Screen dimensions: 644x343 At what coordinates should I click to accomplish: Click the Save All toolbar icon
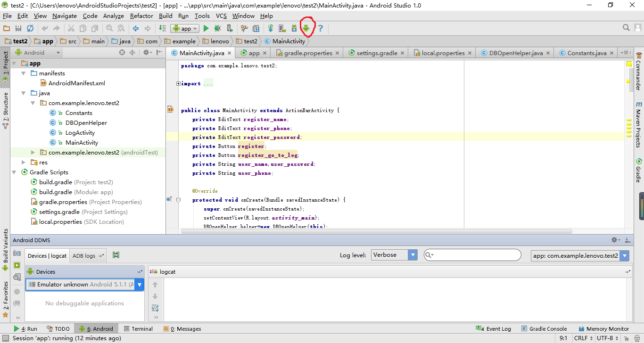18,28
